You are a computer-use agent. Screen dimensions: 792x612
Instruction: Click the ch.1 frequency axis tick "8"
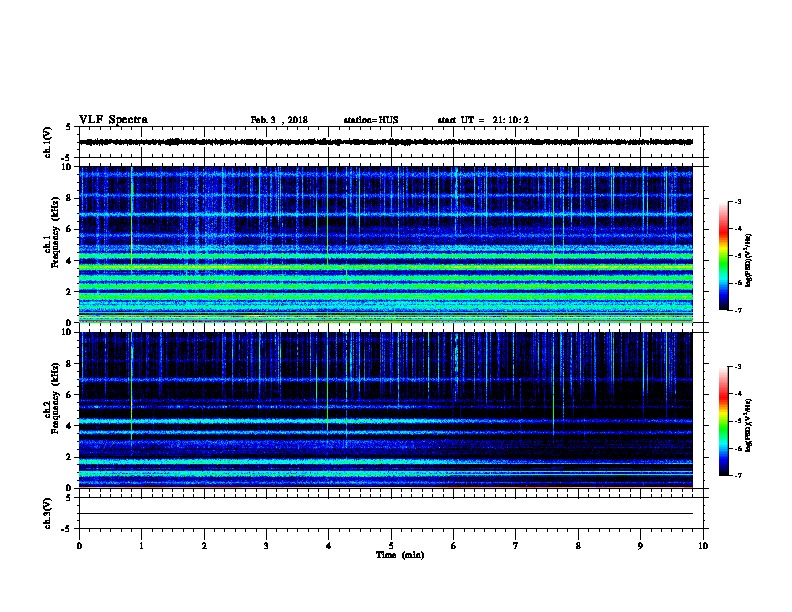point(69,198)
